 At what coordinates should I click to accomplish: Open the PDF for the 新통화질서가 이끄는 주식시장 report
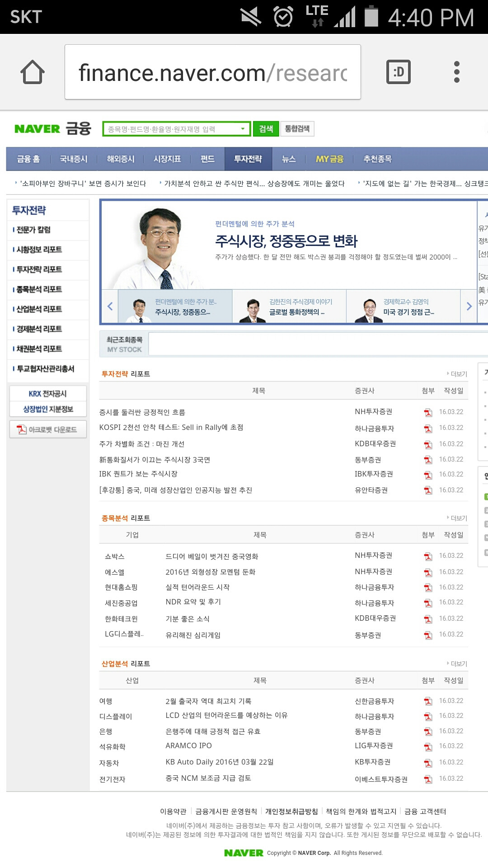[x=428, y=460]
